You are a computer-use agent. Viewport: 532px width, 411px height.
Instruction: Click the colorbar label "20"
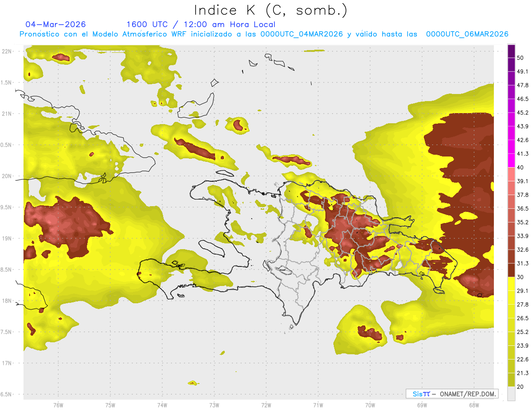tap(520, 387)
